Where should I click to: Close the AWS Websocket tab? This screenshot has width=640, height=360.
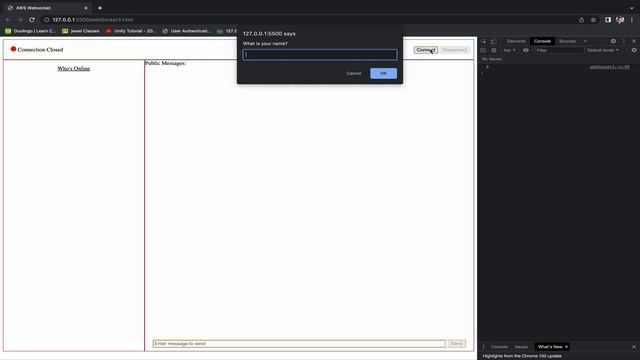86,8
